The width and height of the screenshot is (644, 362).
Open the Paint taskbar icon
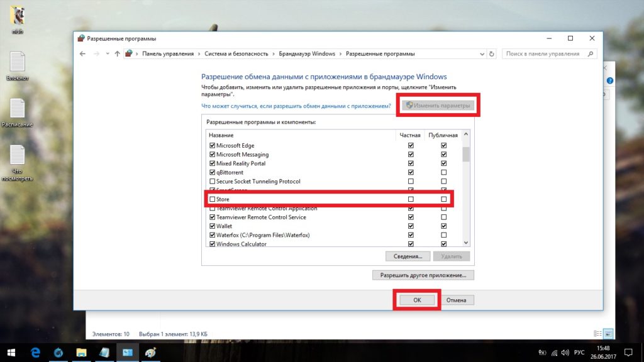150,353
